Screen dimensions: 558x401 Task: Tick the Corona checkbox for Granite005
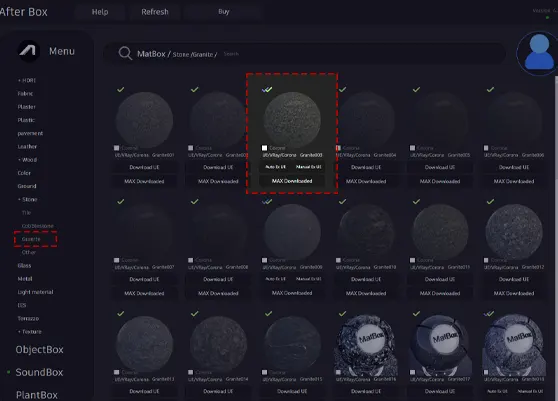click(x=412, y=148)
